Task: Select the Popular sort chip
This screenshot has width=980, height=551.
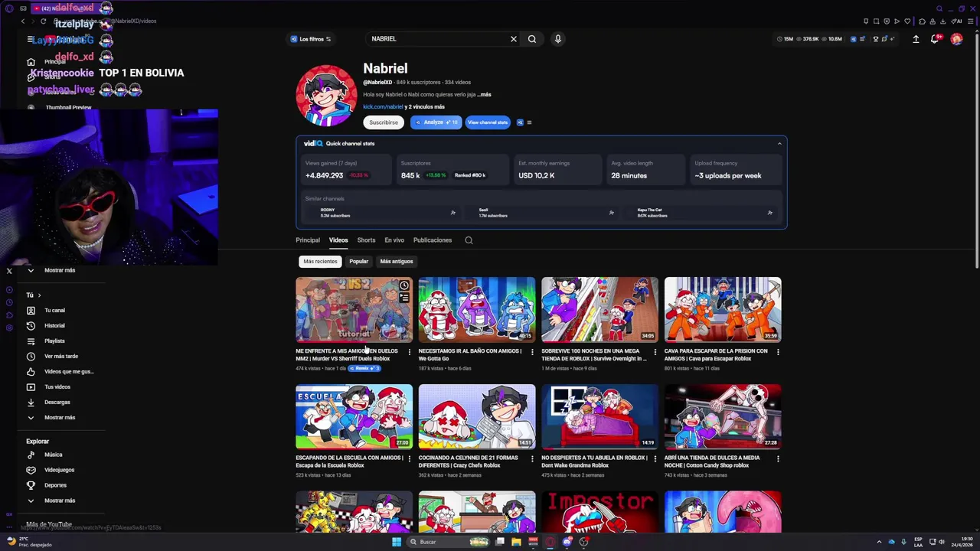Action: 359,262
